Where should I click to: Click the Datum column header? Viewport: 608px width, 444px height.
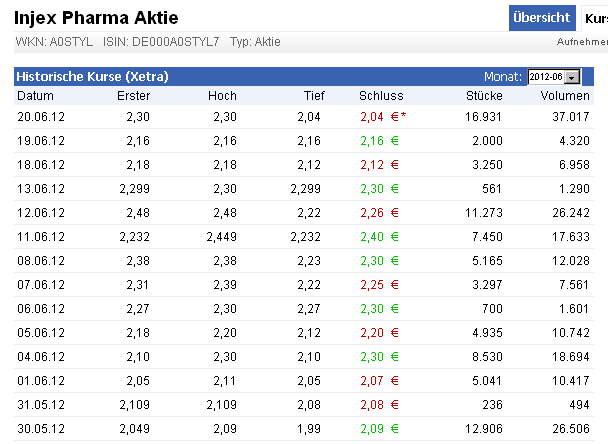pyautogui.click(x=35, y=96)
